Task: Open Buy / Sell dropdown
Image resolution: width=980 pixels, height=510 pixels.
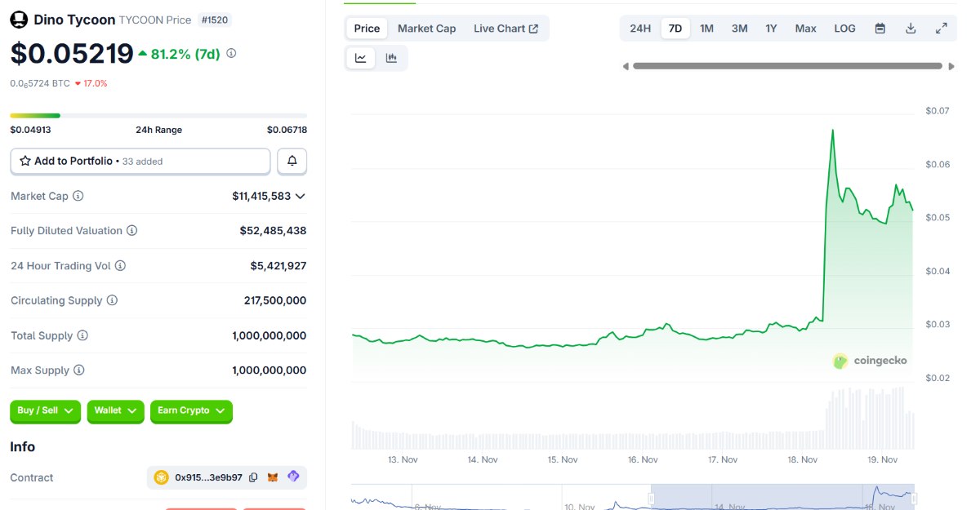Action: coord(46,410)
